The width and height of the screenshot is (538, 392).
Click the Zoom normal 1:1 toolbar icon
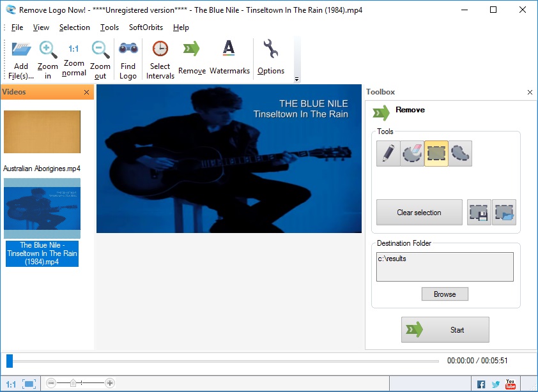tap(73, 49)
